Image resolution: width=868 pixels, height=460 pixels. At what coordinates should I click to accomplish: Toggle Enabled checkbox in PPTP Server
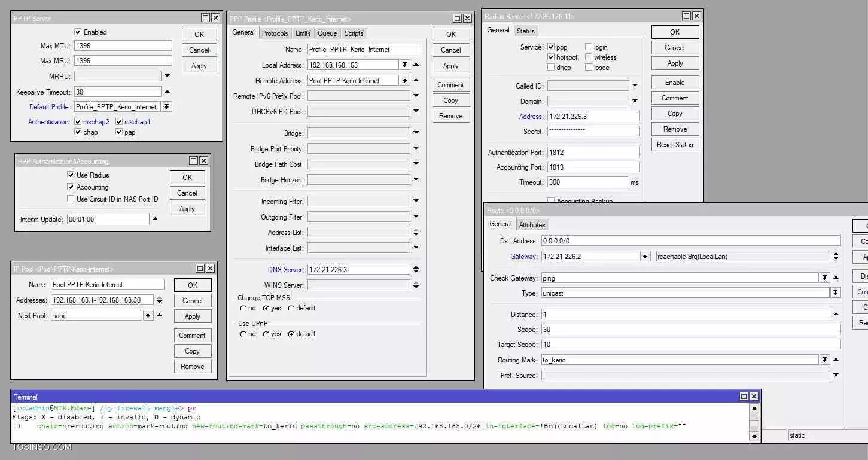(x=78, y=32)
